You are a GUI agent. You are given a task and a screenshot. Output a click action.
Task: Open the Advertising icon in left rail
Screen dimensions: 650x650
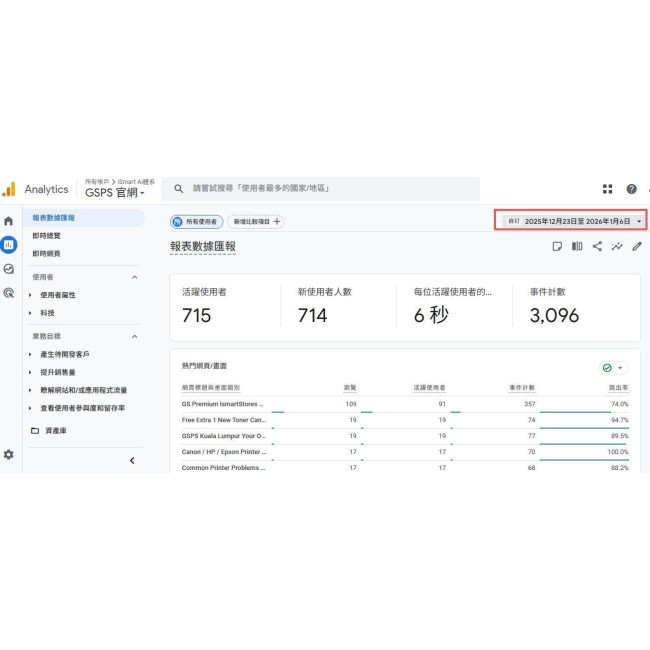coord(9,293)
